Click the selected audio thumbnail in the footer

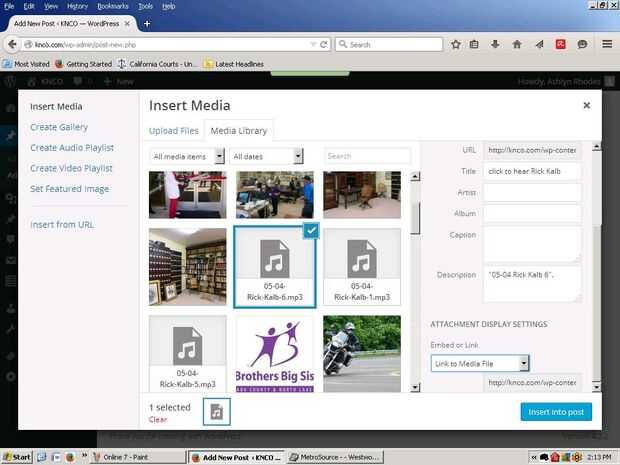[217, 412]
